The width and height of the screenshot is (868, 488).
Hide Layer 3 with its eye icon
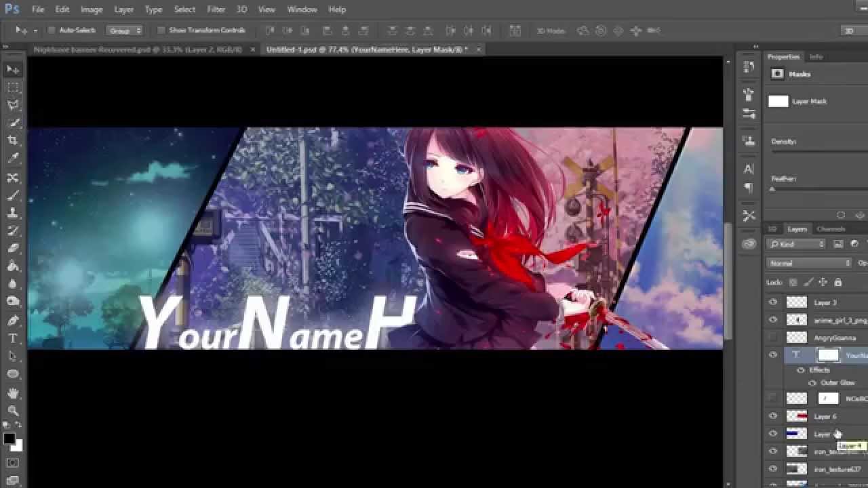pos(773,302)
